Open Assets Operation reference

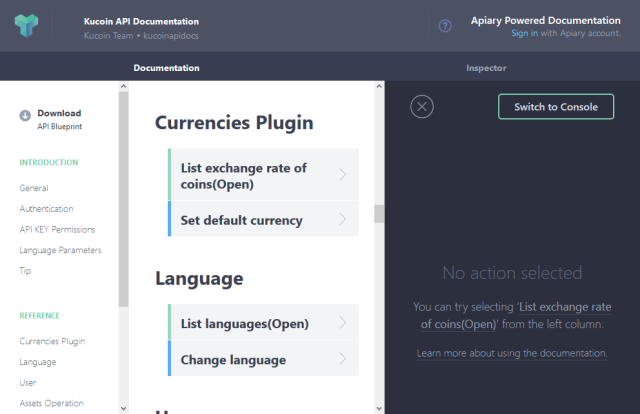click(x=51, y=403)
